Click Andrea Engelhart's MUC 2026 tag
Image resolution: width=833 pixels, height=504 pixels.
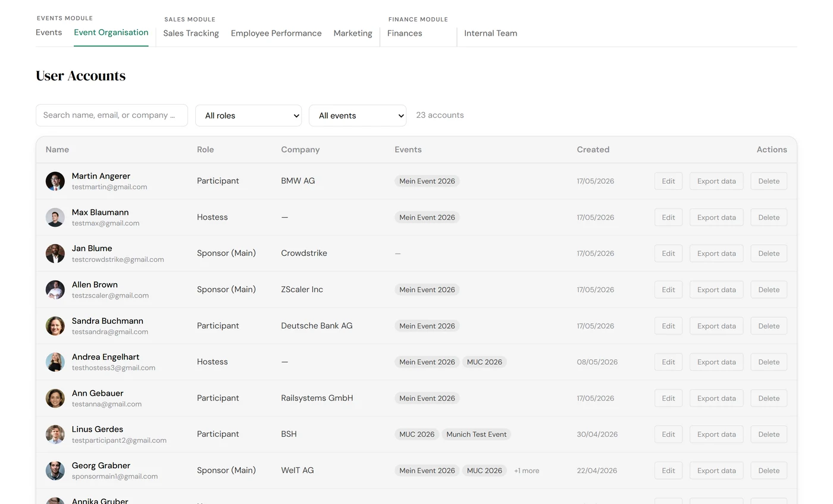pos(484,362)
